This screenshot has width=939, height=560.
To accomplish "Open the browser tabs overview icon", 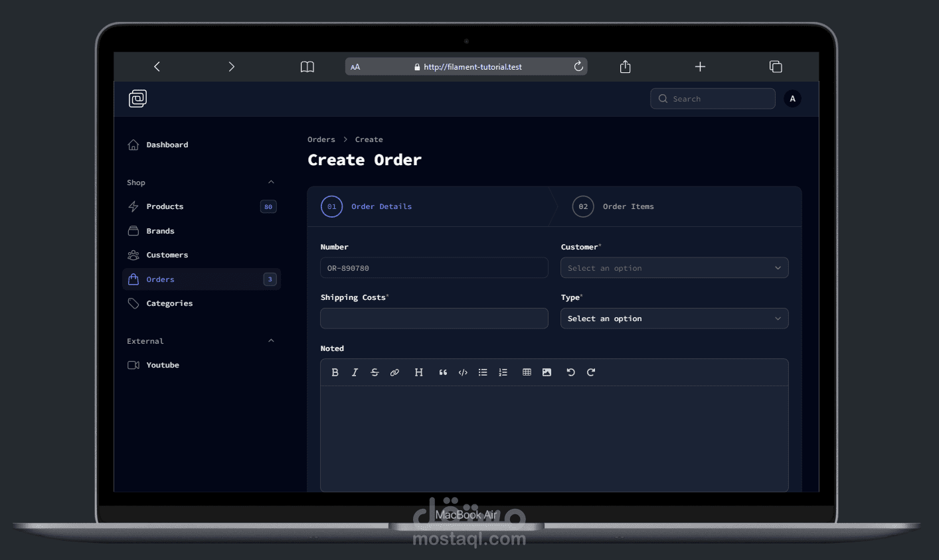I will [x=776, y=66].
